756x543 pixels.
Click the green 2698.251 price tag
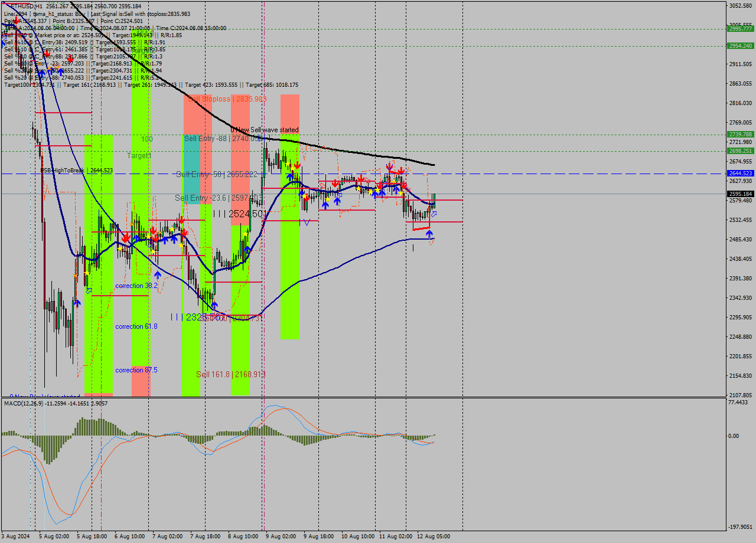(x=741, y=151)
